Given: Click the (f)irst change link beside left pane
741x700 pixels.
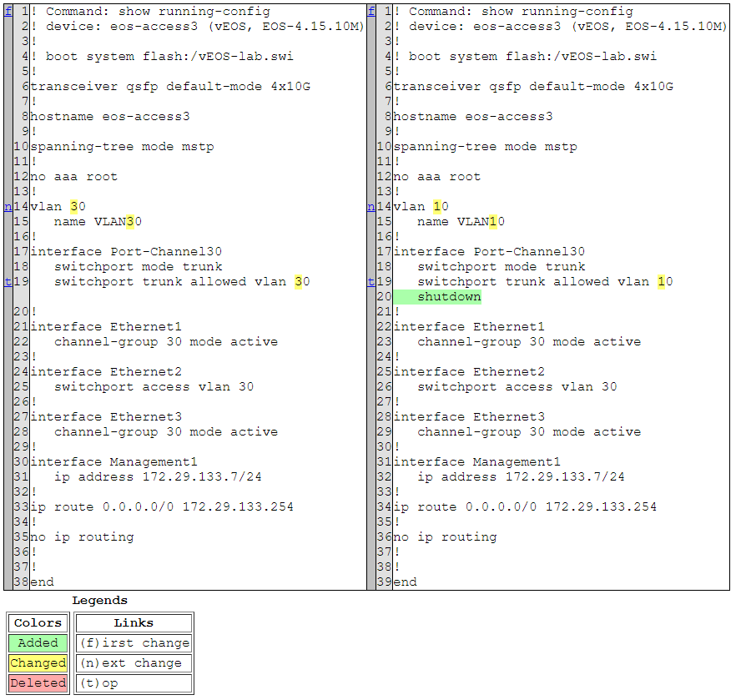Looking at the screenshot, I should (8, 11).
